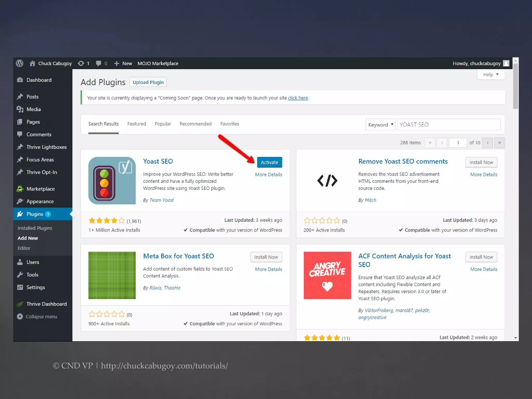Open the Yoast SEO plugin title link
532x399 pixels.
click(x=158, y=161)
